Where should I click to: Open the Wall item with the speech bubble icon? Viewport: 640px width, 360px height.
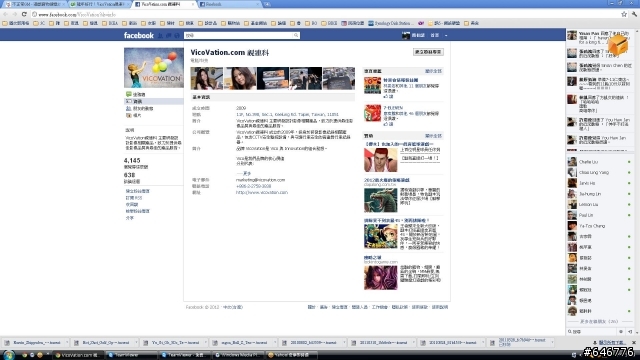(x=136, y=94)
